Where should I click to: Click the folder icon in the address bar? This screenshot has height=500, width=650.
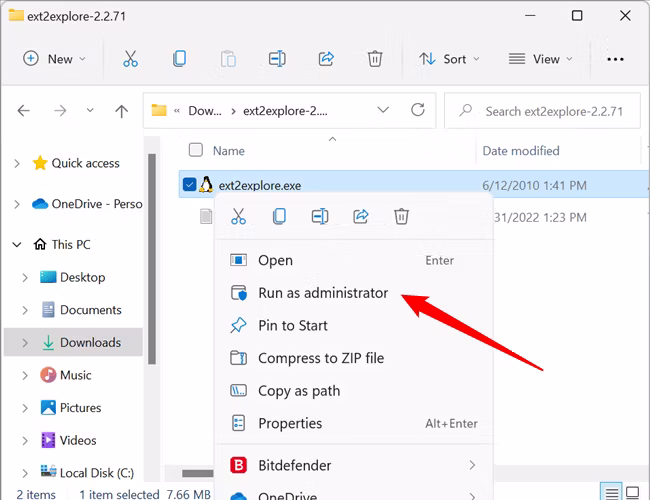click(159, 110)
